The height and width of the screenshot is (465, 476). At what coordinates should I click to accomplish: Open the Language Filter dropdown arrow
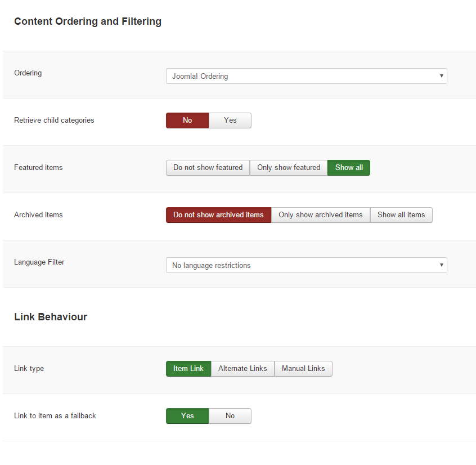pos(441,265)
